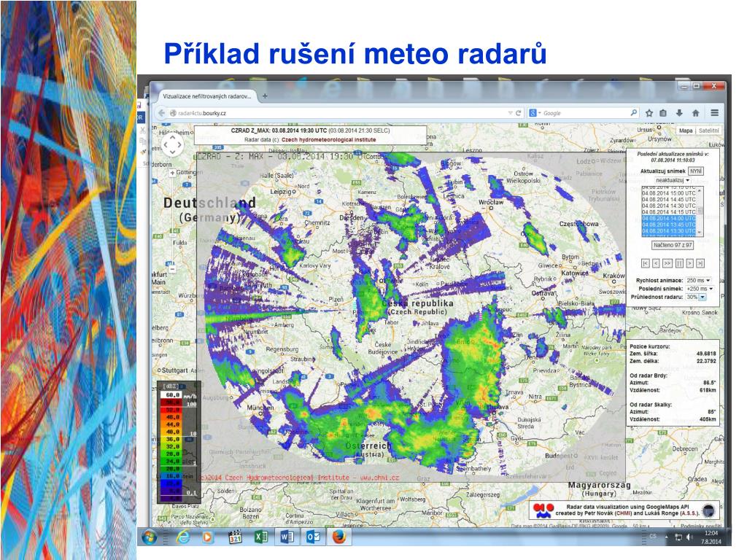Step back one radar frame

pos(656,263)
